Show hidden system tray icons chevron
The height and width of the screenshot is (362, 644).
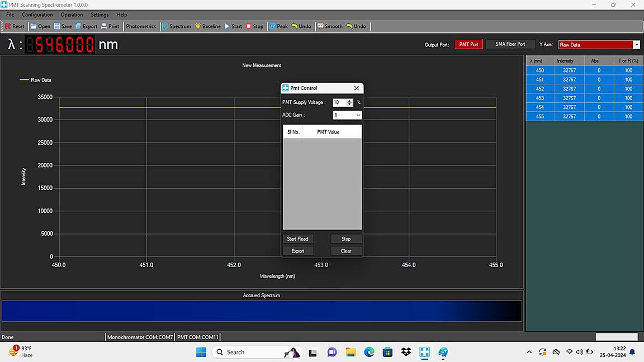pyautogui.click(x=529, y=352)
